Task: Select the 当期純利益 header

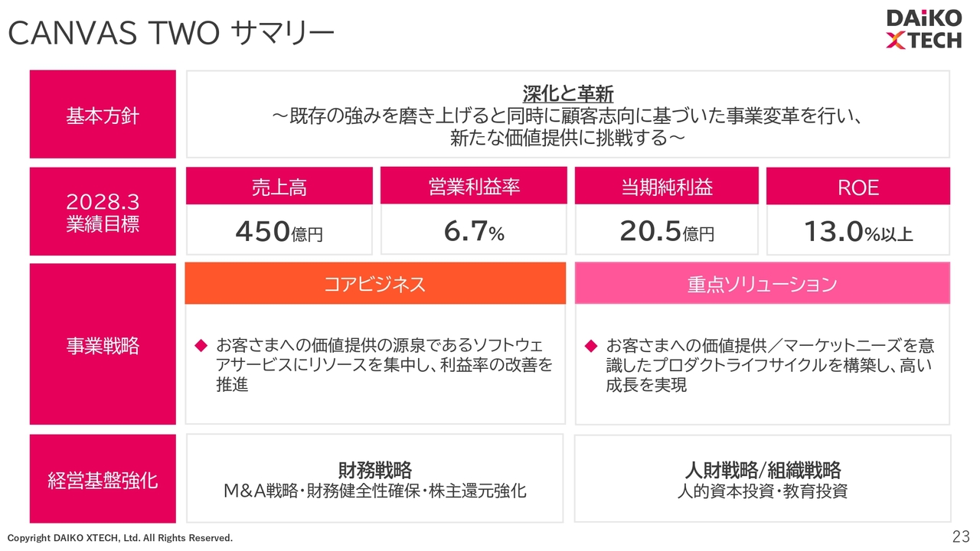Action: point(667,187)
